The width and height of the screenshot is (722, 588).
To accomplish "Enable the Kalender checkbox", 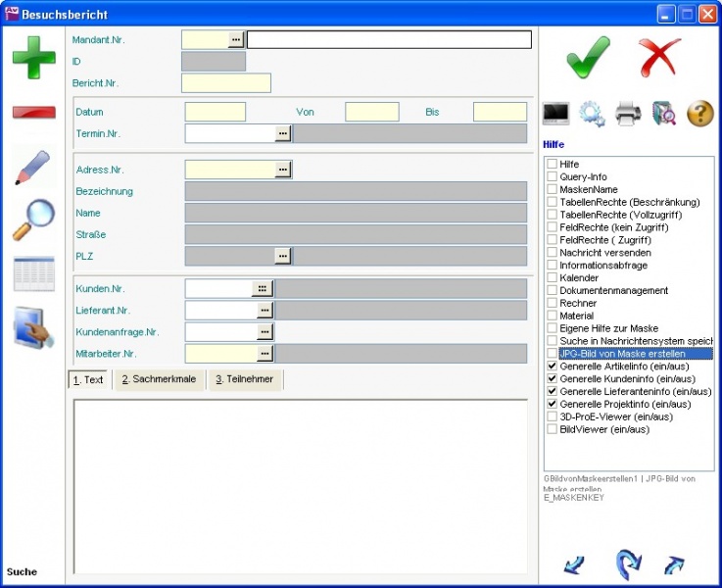I will coord(553,277).
